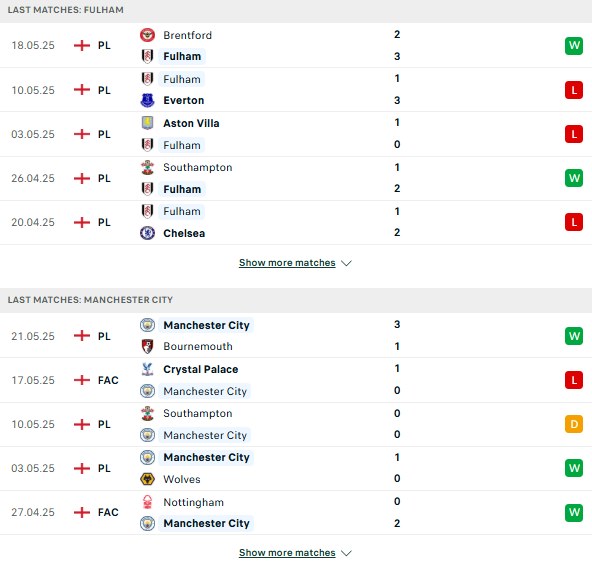The image size is (592, 567).
Task: Expand Show more matches under Fulham
Action: (x=287, y=263)
